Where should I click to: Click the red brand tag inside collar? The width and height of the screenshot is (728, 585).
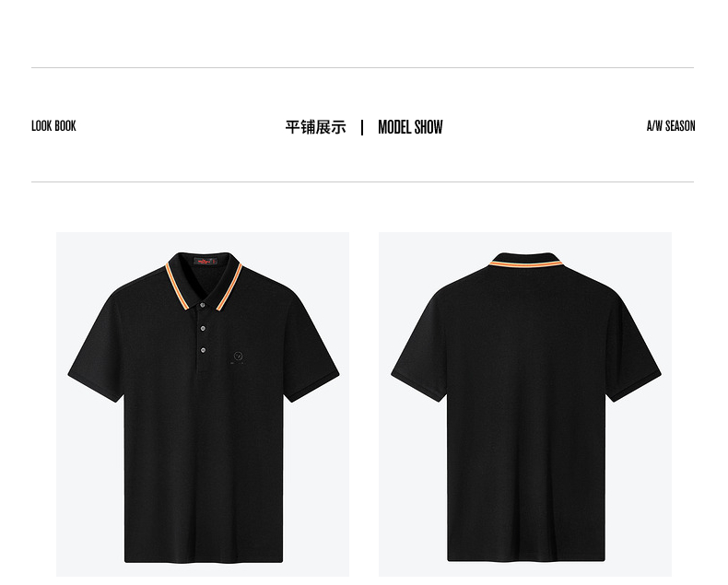point(205,262)
